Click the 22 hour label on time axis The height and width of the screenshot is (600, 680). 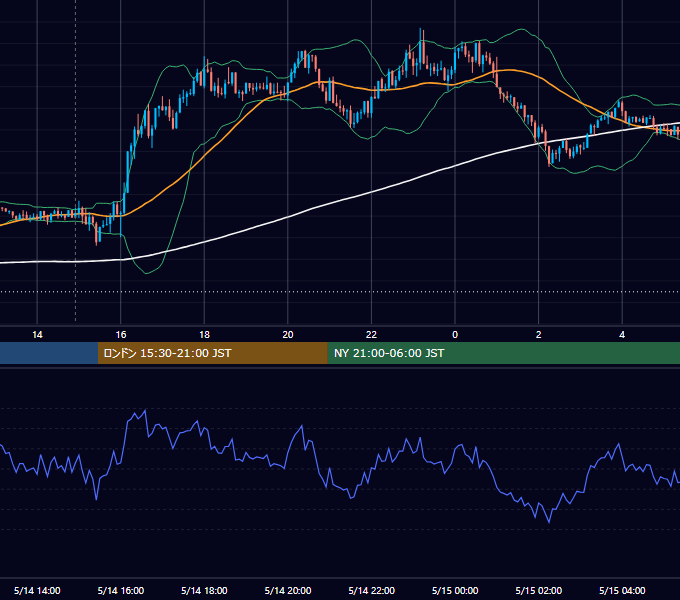pos(371,335)
